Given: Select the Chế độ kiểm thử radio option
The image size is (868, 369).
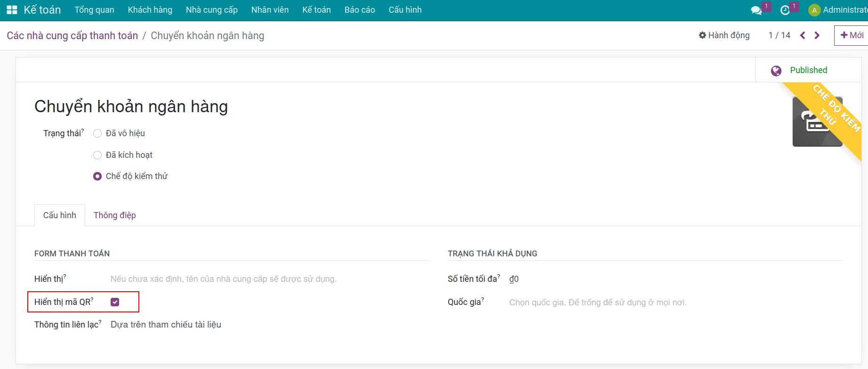Looking at the screenshot, I should (97, 176).
